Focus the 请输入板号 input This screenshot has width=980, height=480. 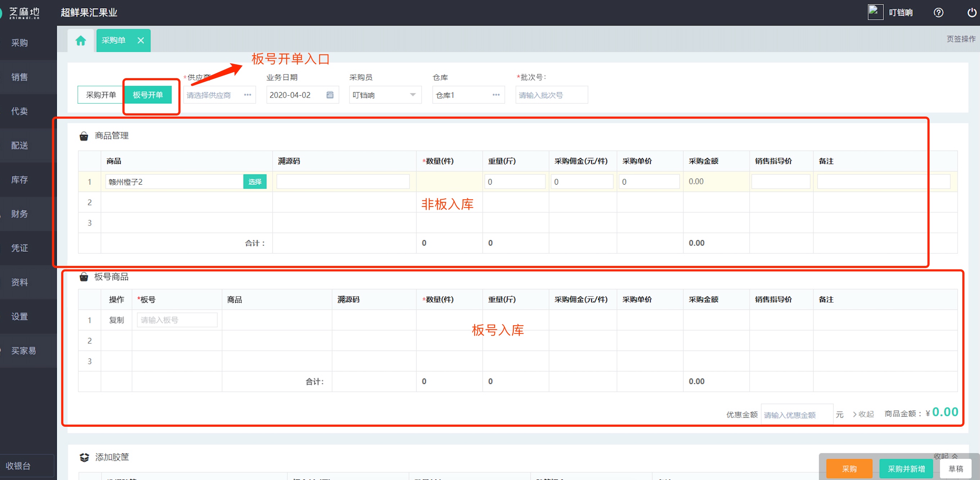pyautogui.click(x=177, y=320)
